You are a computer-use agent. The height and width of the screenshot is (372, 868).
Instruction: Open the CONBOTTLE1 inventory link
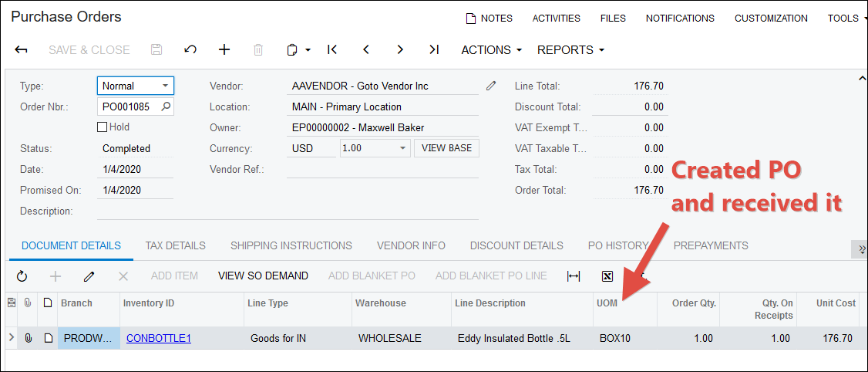[158, 338]
